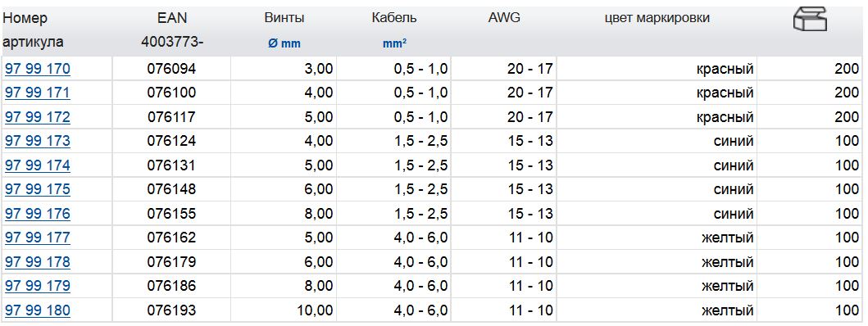
Task: Click the Винты column header
Action: tap(284, 18)
